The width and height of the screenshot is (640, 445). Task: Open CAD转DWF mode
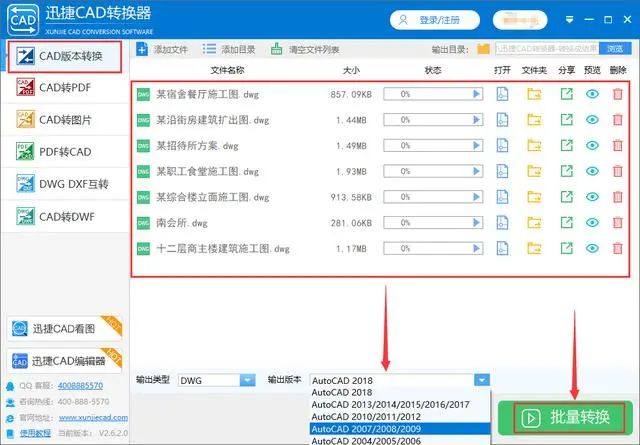point(65,216)
